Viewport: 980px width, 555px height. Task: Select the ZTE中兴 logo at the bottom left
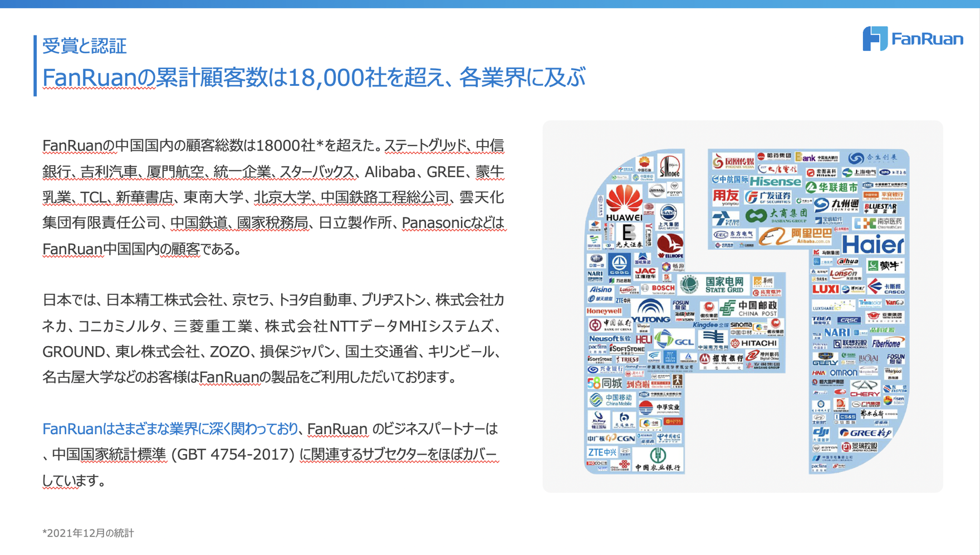[x=602, y=452]
